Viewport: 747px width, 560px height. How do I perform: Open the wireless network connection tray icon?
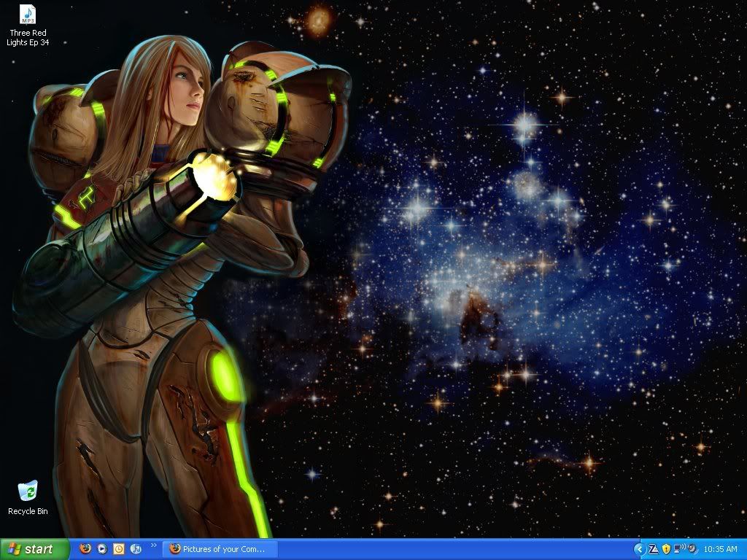(x=678, y=549)
